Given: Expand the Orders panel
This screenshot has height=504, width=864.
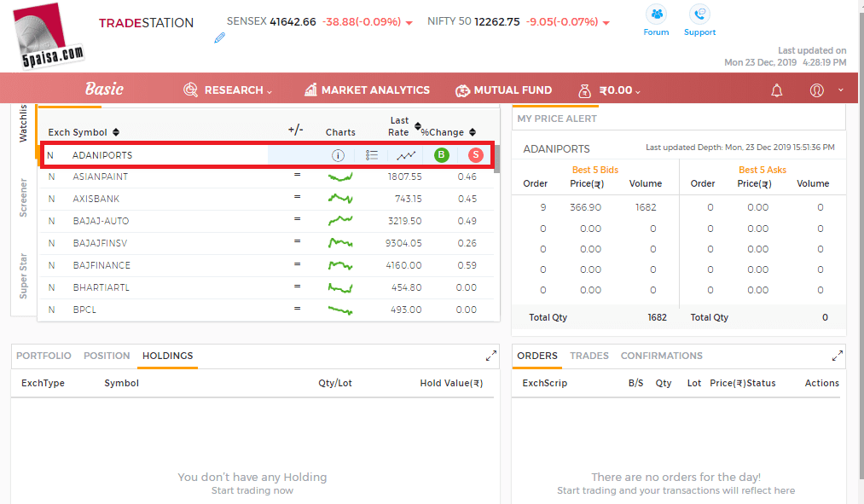Looking at the screenshot, I should coord(837,356).
